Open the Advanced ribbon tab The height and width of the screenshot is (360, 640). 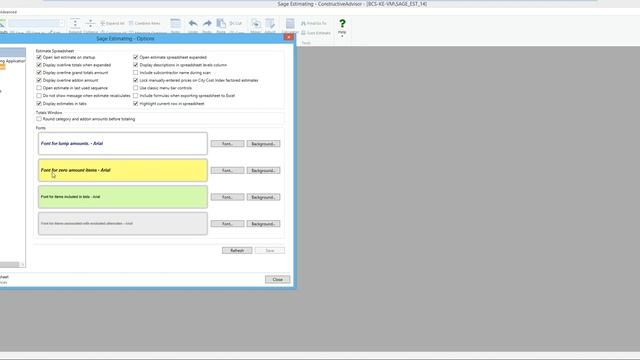pos(8,12)
